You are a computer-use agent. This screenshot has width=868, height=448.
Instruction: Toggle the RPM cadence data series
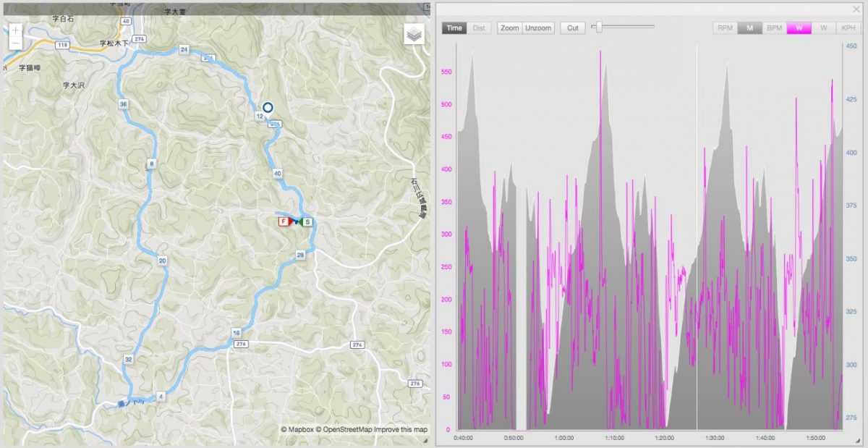click(725, 28)
